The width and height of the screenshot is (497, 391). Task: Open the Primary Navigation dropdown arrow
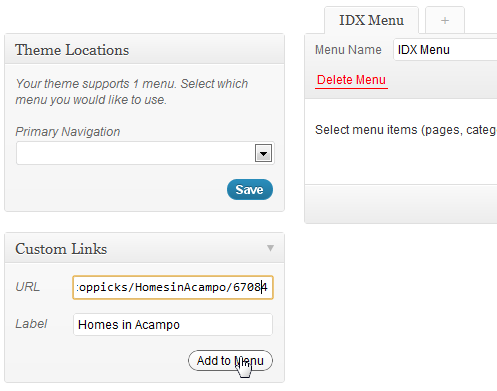pos(263,153)
